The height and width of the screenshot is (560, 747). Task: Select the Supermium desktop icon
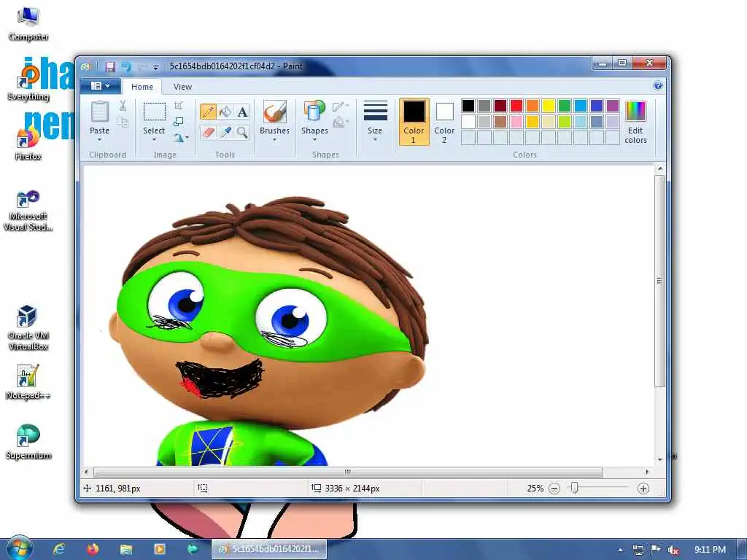28,442
